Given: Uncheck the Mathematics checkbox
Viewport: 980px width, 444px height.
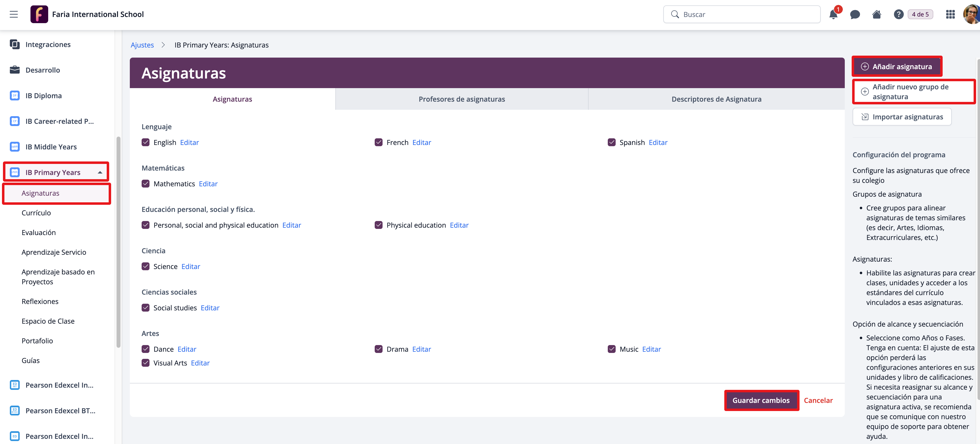Looking at the screenshot, I should 146,184.
